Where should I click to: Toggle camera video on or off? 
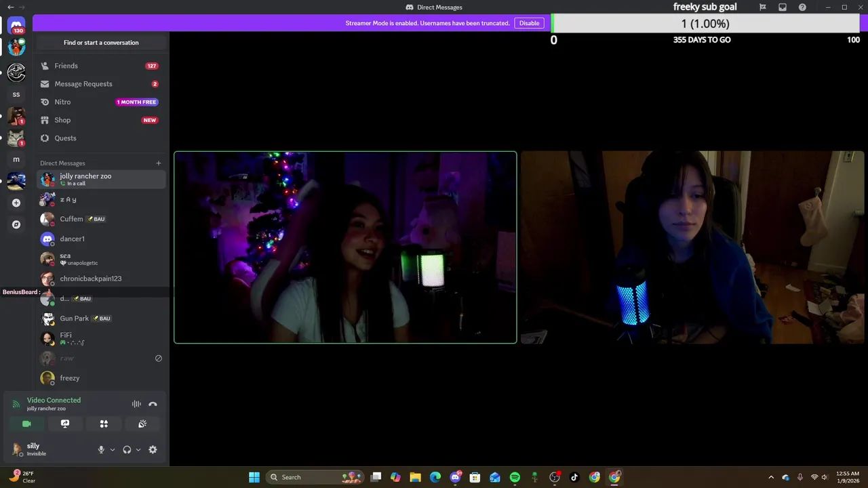[26, 424]
